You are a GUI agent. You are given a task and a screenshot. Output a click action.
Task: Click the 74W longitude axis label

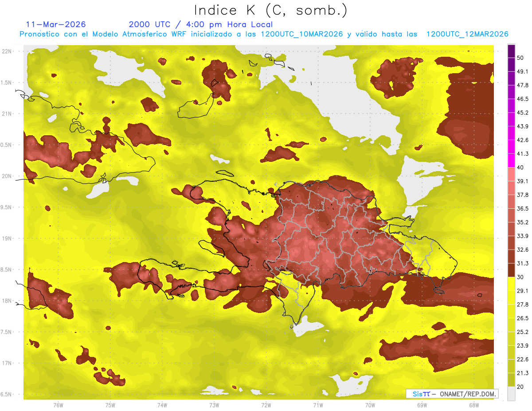162,405
